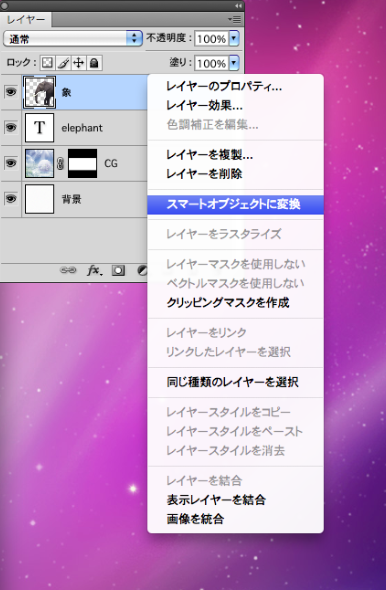Screen dimensions: 386x590
Task: Select the 背景 layer name
Action: (x=71, y=199)
